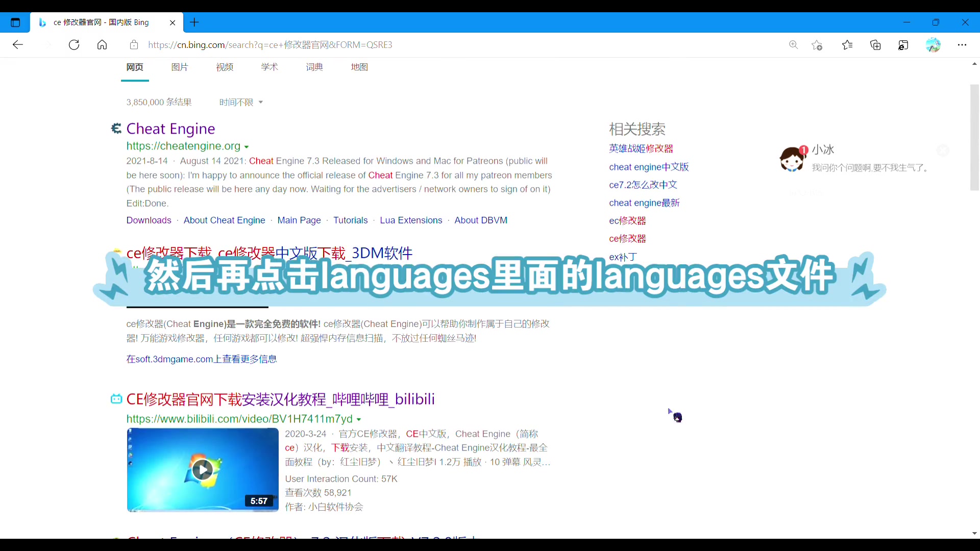980x551 pixels.
Task: Open the Main Page sitelink
Action: (x=299, y=220)
